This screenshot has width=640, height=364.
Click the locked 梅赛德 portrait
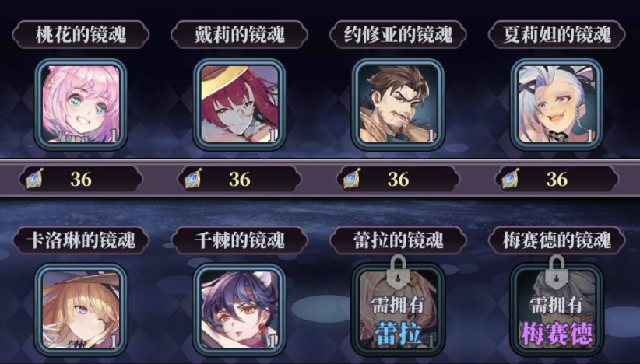pos(557,310)
